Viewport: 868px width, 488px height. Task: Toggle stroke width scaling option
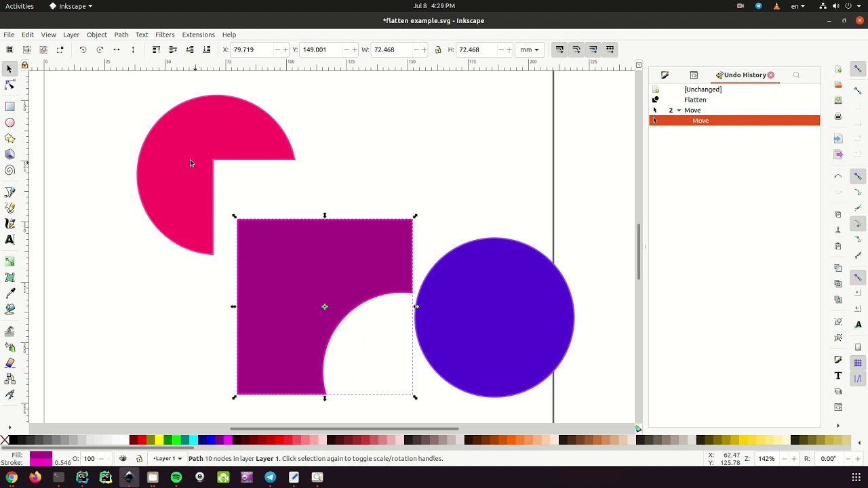click(x=559, y=49)
